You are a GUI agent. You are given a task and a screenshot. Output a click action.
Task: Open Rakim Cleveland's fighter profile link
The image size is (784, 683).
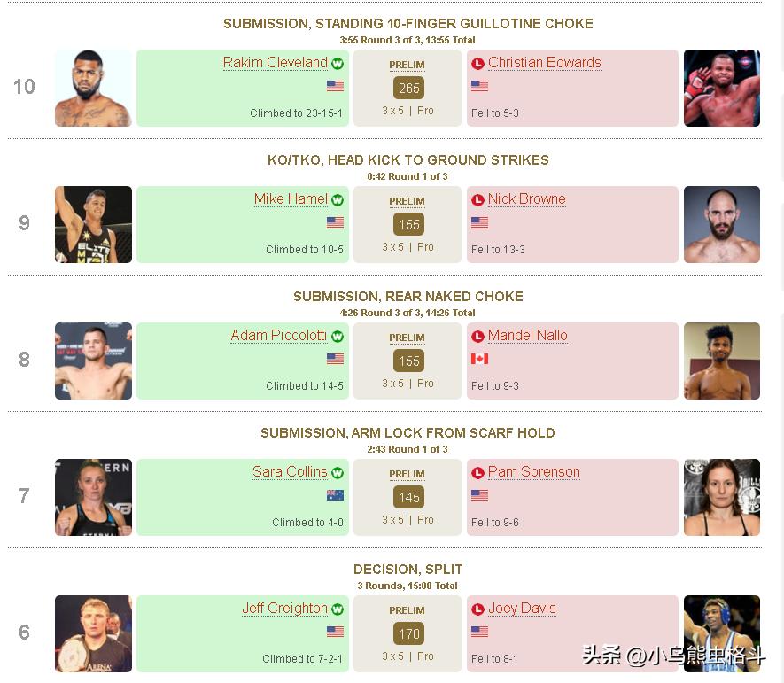point(275,63)
